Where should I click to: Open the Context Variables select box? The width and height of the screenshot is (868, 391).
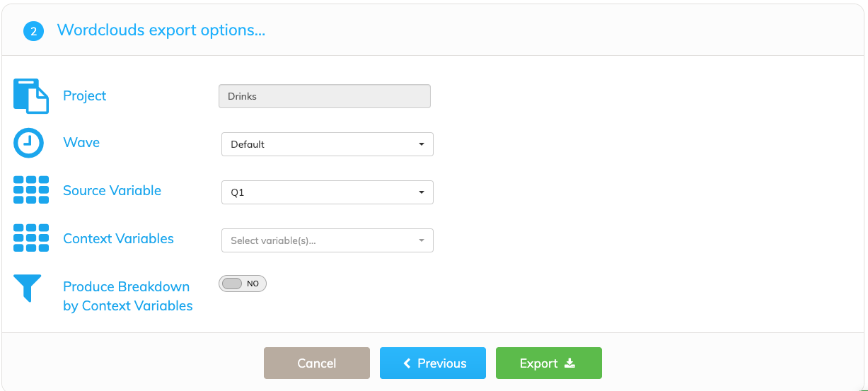[328, 240]
